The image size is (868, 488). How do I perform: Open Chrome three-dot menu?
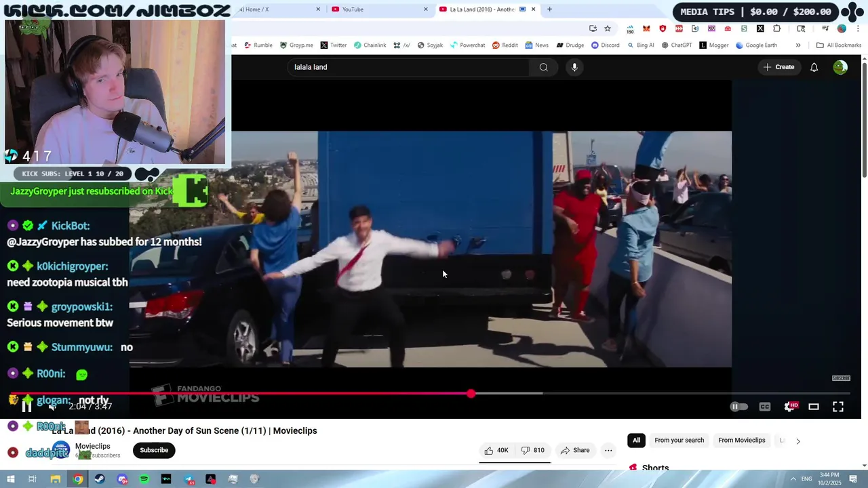(858, 28)
